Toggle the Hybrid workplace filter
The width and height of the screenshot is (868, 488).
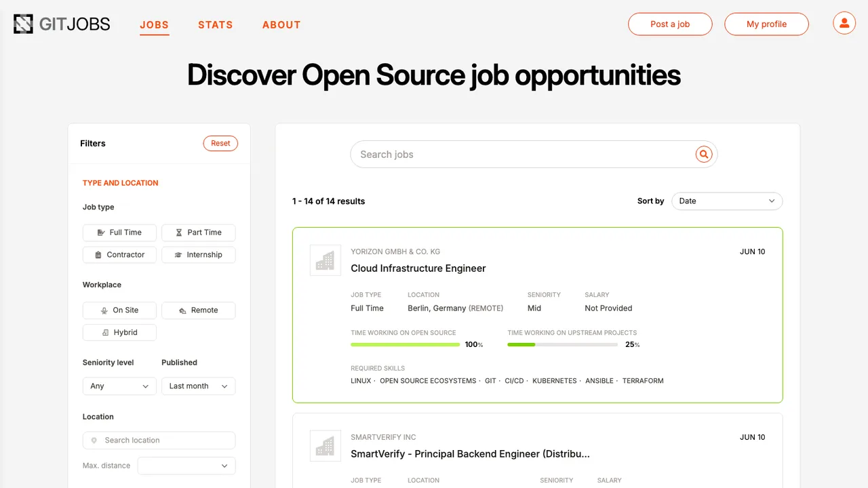coord(119,333)
